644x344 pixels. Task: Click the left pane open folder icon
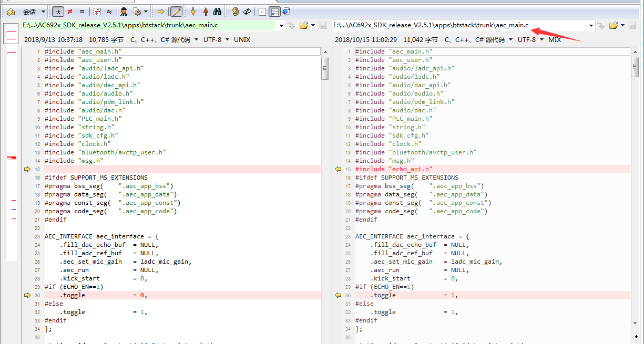click(304, 25)
